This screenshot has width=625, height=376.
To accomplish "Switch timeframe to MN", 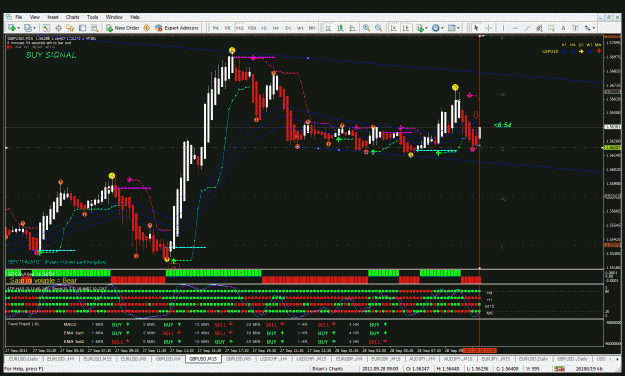I will [x=312, y=28].
